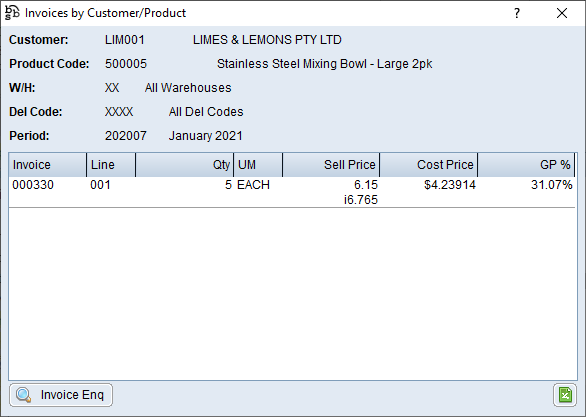Click the application logo in title bar

[12, 13]
